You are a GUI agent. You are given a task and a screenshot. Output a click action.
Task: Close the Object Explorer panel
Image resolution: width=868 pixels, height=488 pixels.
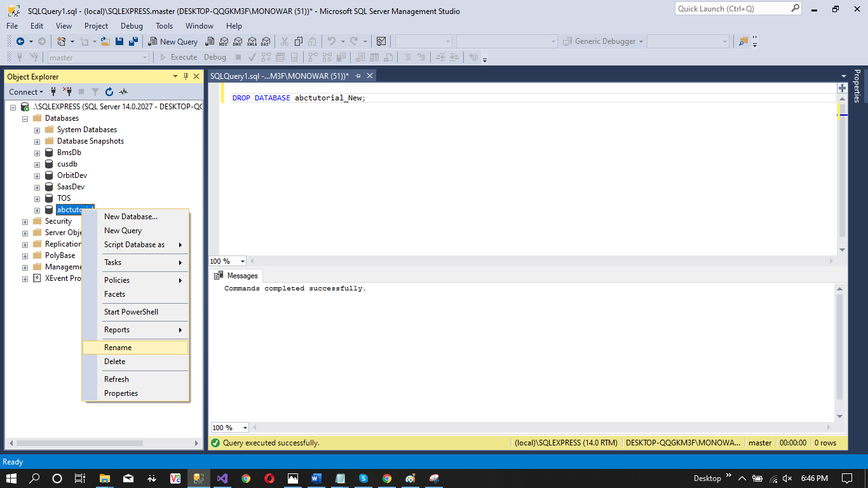(x=196, y=76)
